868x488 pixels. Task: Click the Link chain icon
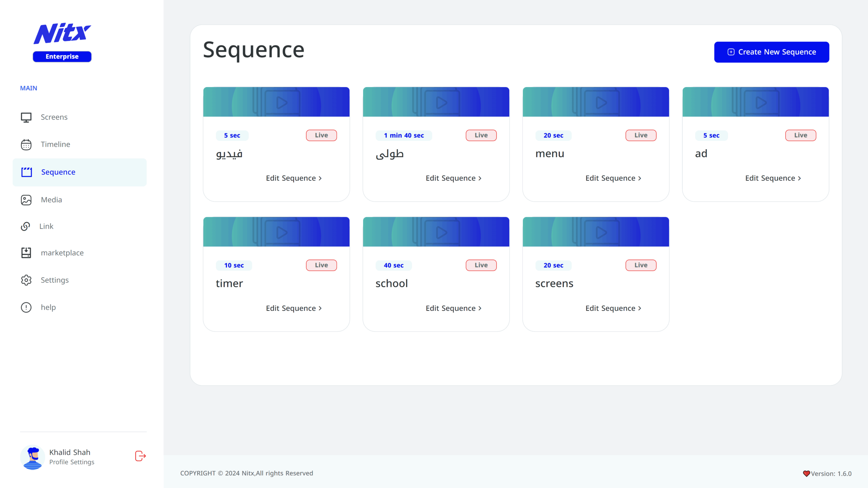pos(25,226)
